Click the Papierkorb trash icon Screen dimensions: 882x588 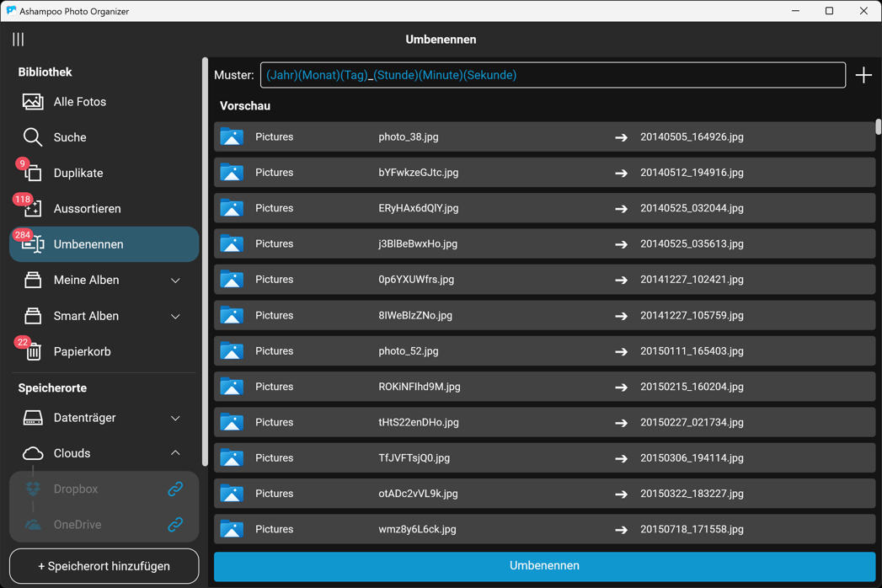[x=33, y=351]
